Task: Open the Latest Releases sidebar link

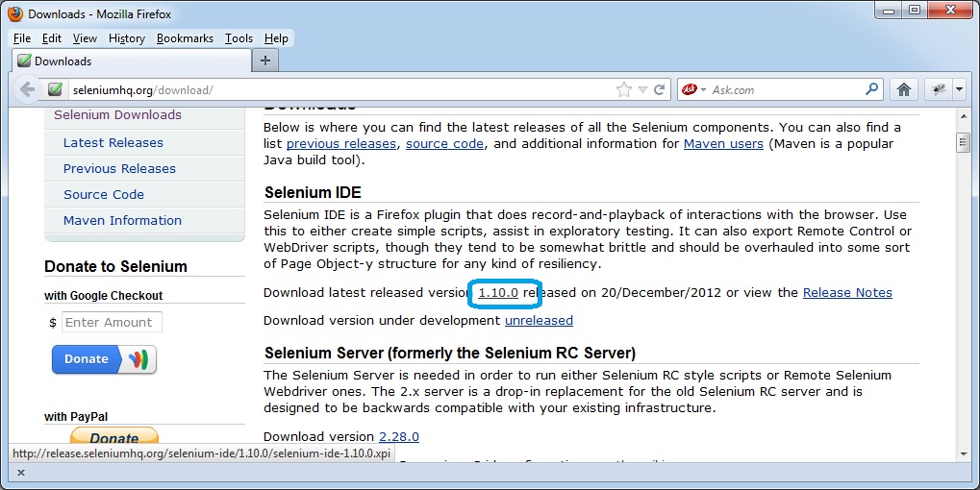Action: tap(113, 143)
